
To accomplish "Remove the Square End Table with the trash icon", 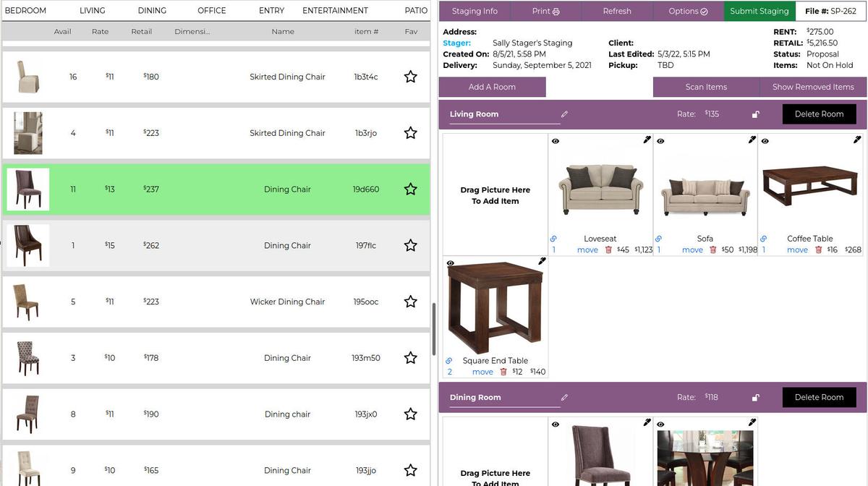I will pyautogui.click(x=503, y=371).
